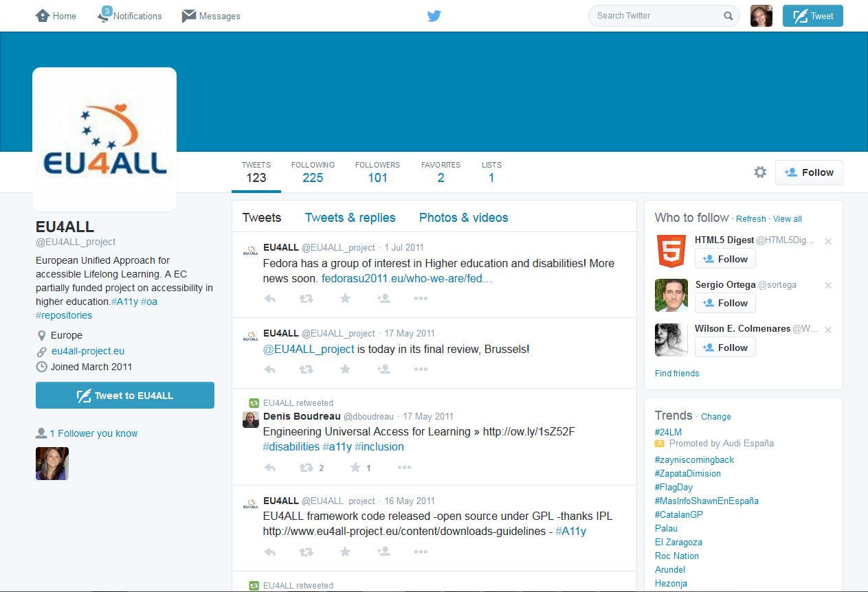
Task: Open eu4all-project.eu website link
Action: point(88,351)
